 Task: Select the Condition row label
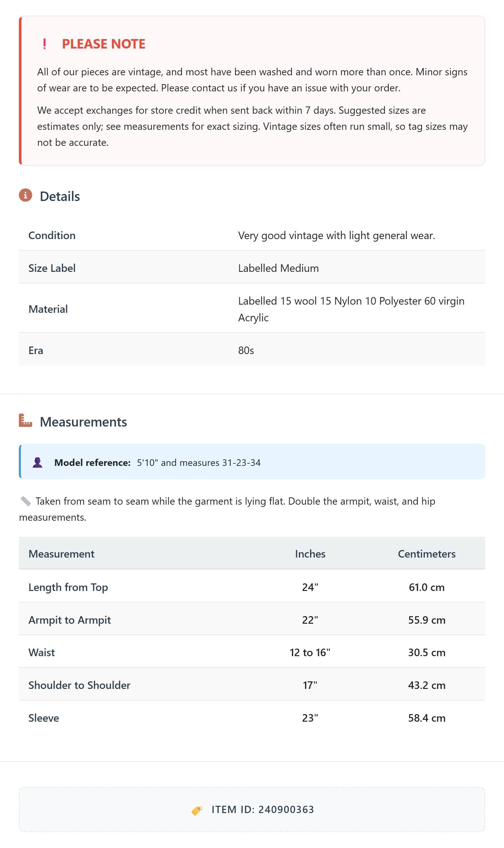[52, 235]
